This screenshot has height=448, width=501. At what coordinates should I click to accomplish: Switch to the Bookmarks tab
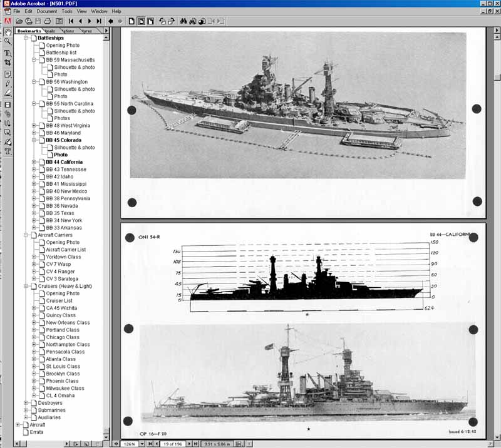tap(29, 31)
